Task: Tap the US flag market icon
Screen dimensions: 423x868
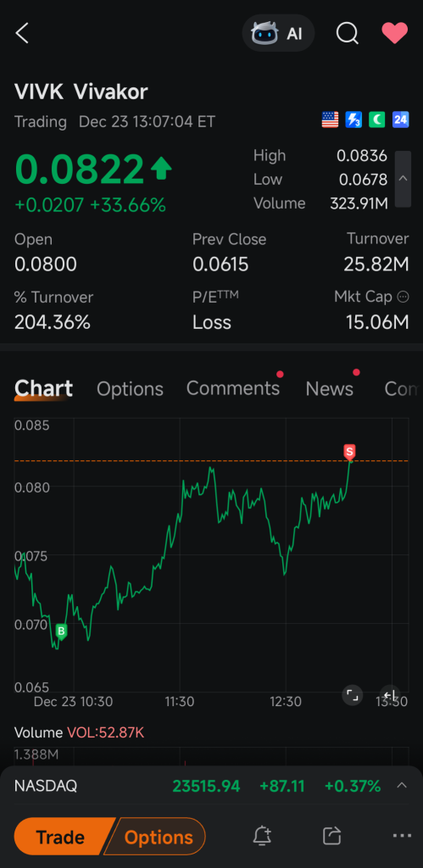Action: pyautogui.click(x=330, y=120)
